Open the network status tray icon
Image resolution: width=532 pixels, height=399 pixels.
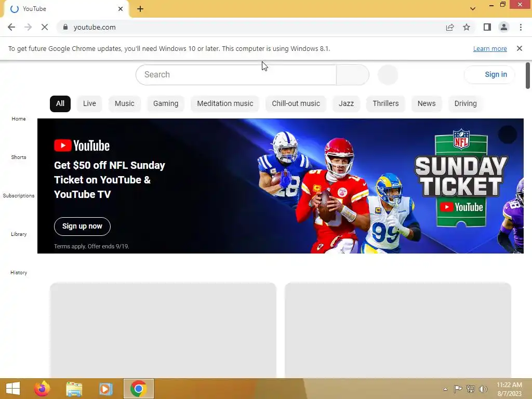471,389
